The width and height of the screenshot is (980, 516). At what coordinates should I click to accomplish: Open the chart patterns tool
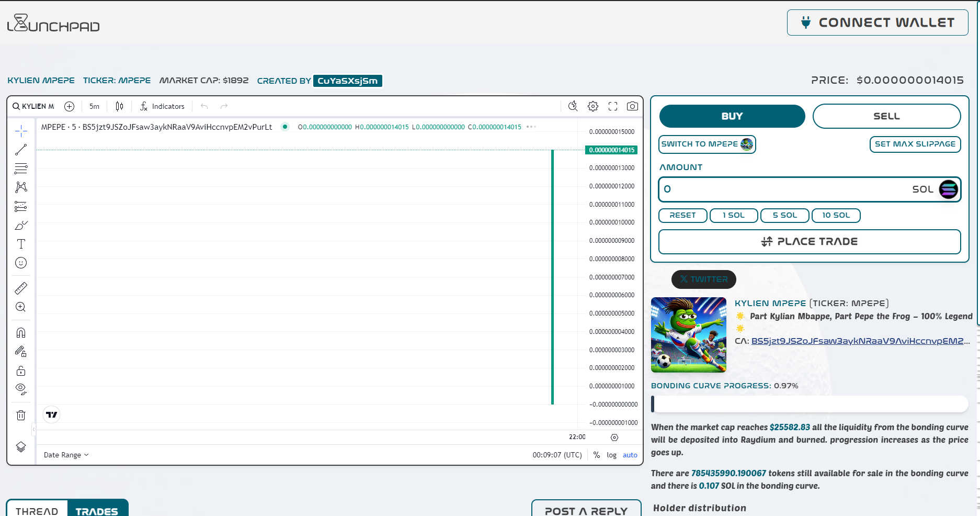point(21,187)
